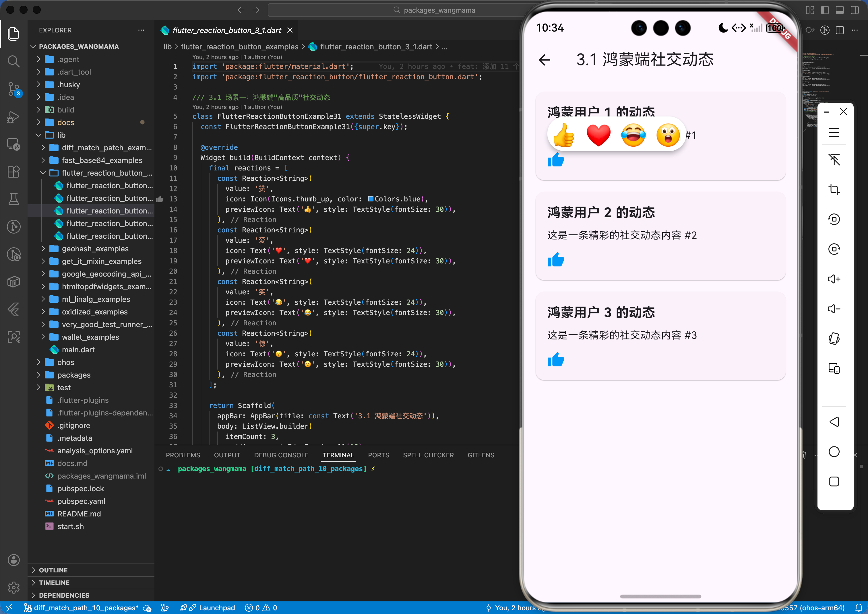Toggle secondary sidebar layout icon
868x614 pixels.
(855, 10)
